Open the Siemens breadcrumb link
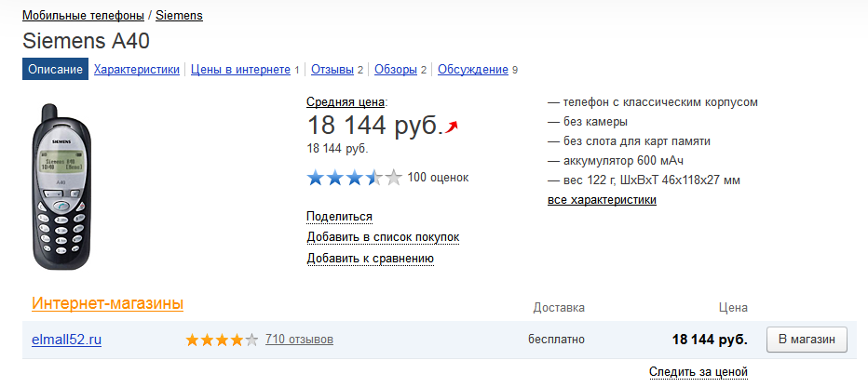The width and height of the screenshot is (868, 387). [x=179, y=16]
